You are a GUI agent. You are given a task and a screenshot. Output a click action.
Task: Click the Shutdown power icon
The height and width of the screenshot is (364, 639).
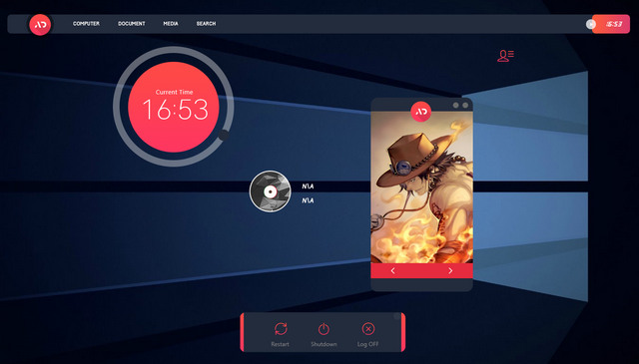323,329
